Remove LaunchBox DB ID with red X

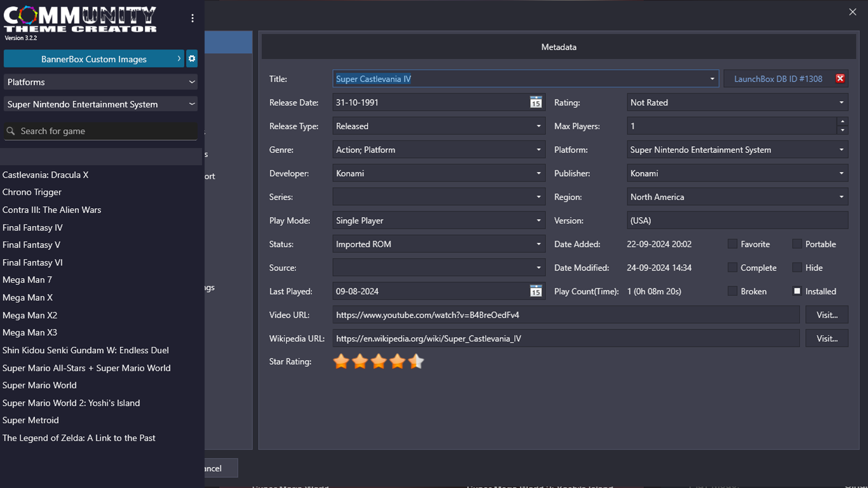840,79
